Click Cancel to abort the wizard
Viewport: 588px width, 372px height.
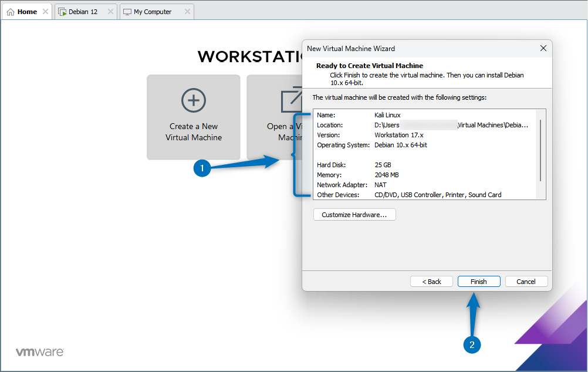click(x=526, y=281)
